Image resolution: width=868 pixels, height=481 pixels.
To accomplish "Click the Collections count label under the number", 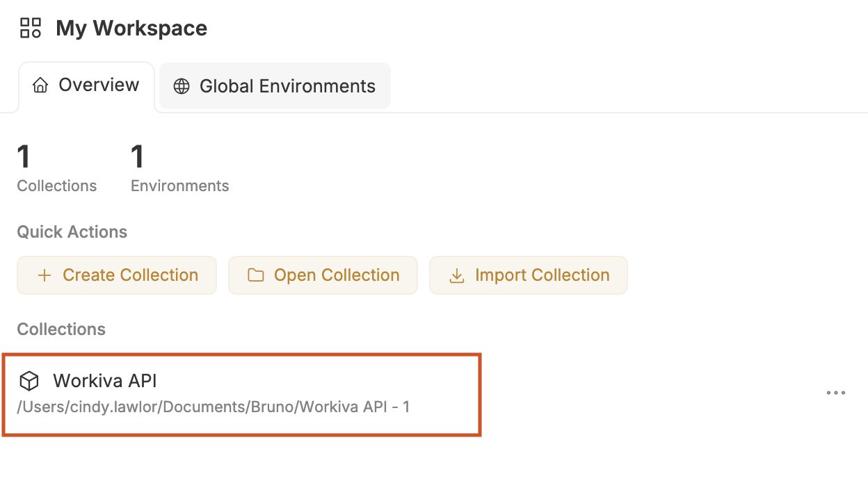I will (x=57, y=186).
